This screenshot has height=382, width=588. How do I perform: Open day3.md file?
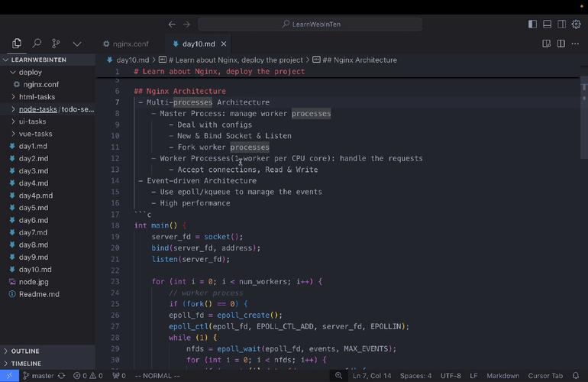coord(47,171)
